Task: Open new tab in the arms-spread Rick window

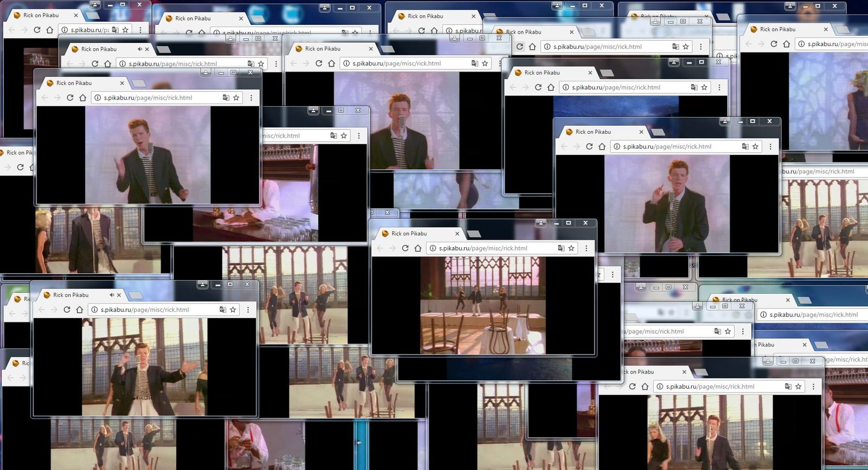Action: (136, 295)
